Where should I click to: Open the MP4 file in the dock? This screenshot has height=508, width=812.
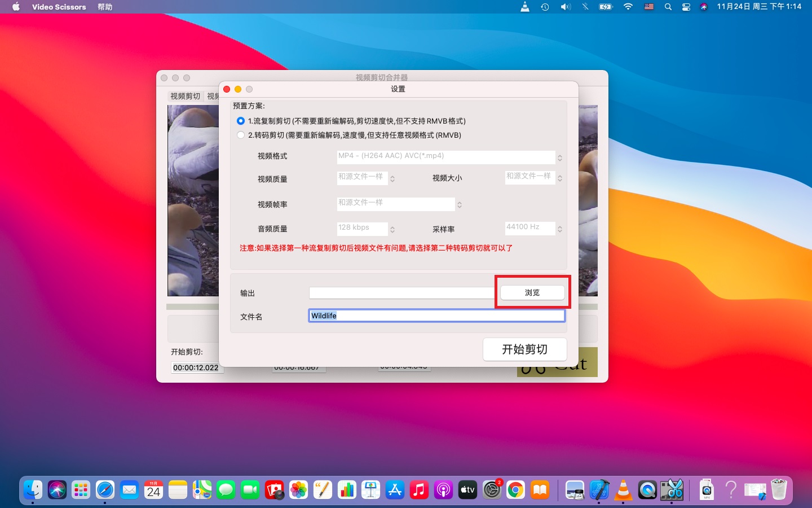click(x=707, y=490)
